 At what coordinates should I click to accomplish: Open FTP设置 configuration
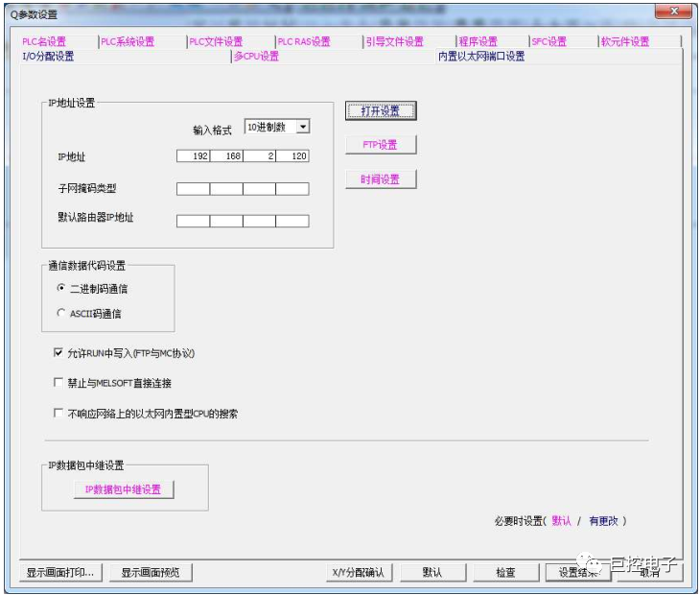pyautogui.click(x=381, y=145)
